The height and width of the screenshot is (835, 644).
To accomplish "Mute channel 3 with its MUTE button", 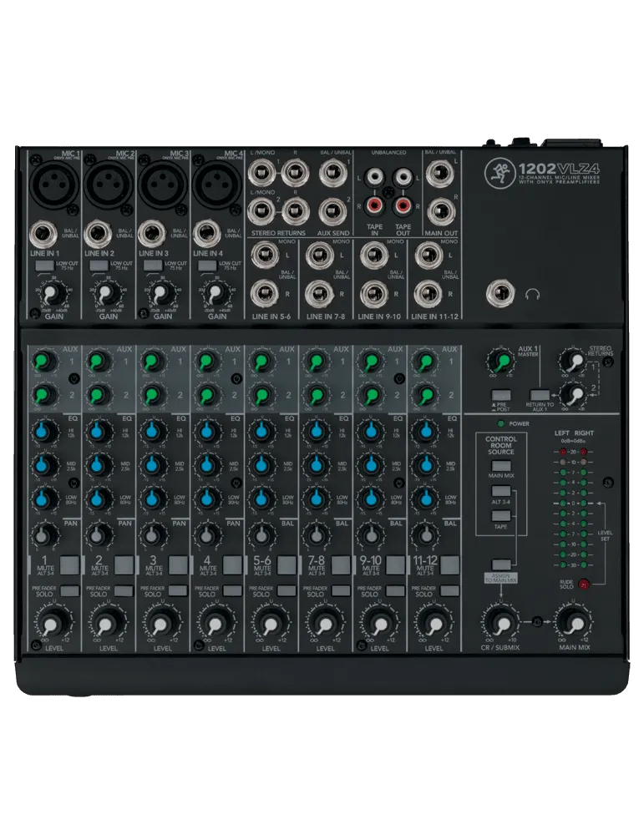I will pos(179,564).
